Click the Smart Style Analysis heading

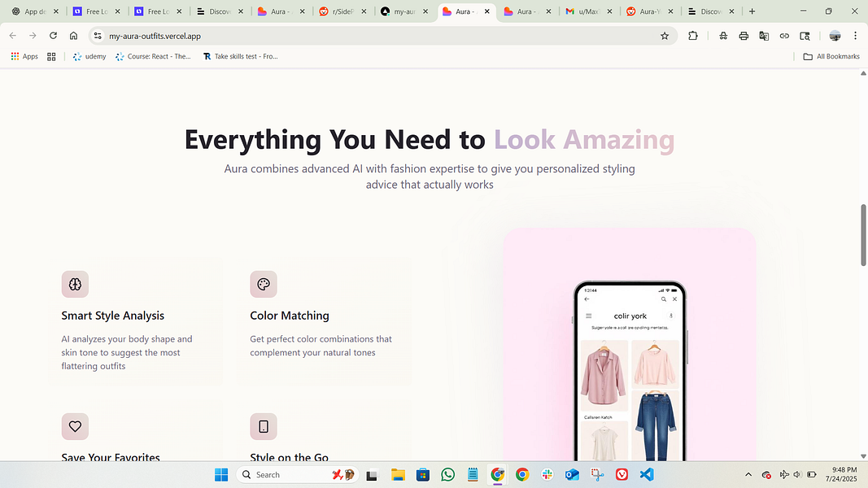pyautogui.click(x=113, y=316)
